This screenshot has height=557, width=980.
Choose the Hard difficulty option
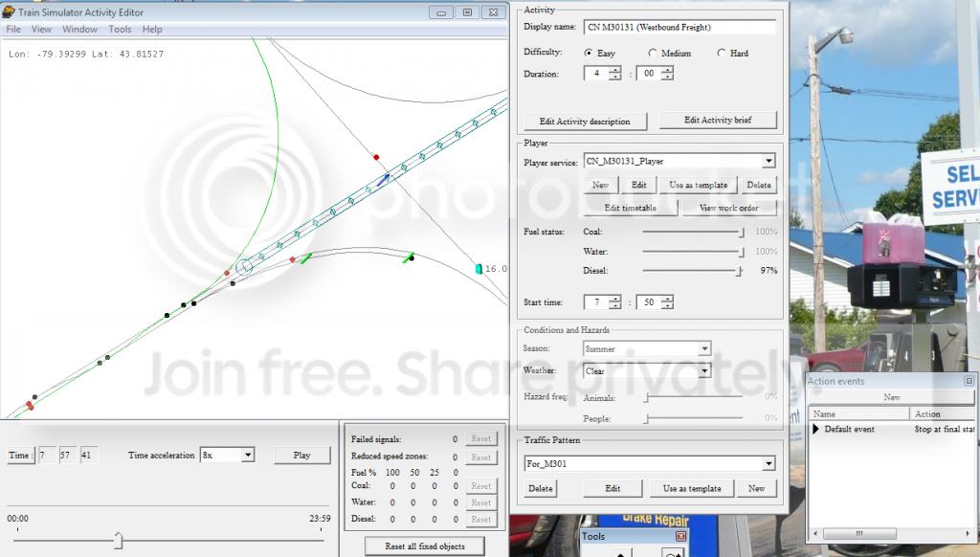pyautogui.click(x=721, y=53)
